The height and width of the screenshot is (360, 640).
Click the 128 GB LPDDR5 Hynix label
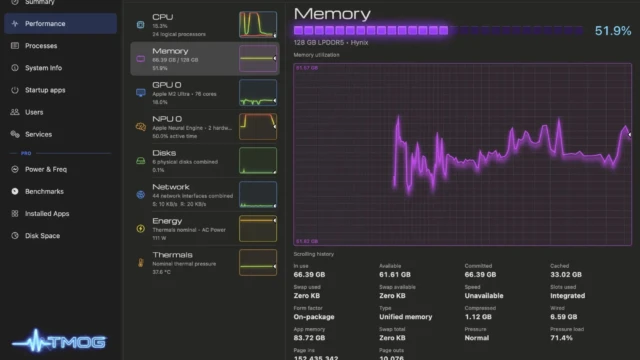(x=331, y=42)
